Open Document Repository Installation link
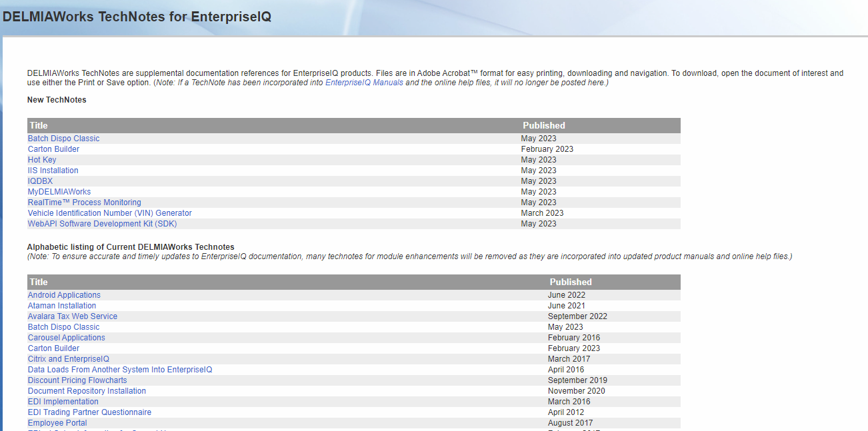This screenshot has height=431, width=868. tap(87, 391)
